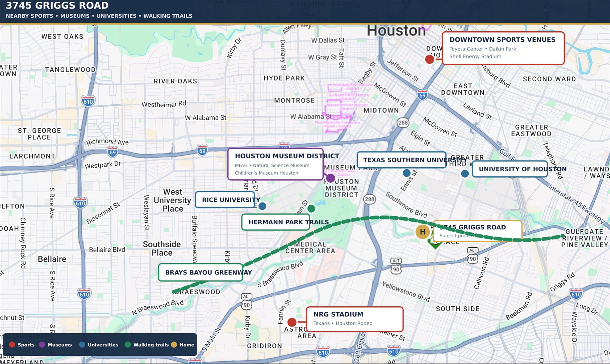Click the red NRG Stadium map marker
The width and height of the screenshot is (610, 364).
292,322
